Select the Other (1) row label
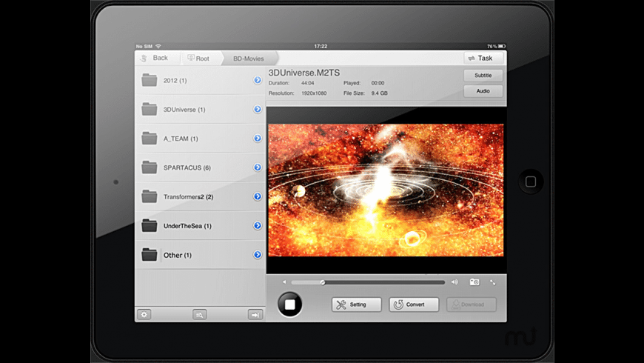 coord(178,256)
